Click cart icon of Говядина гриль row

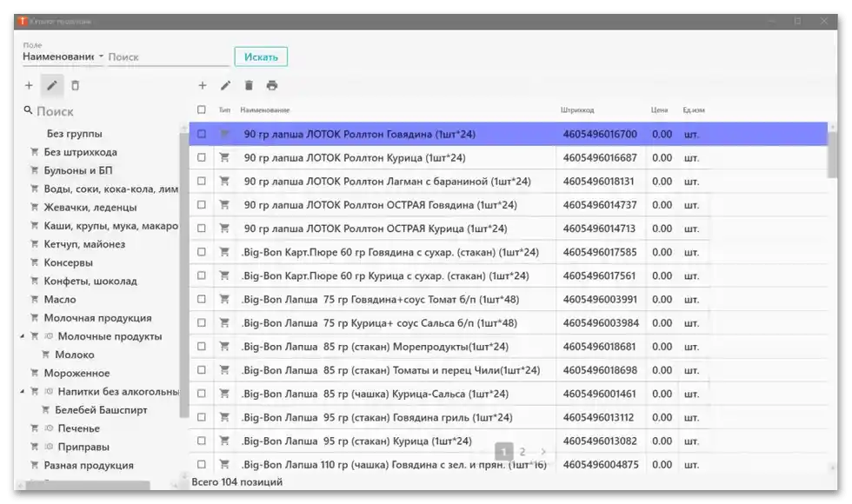tap(224, 417)
